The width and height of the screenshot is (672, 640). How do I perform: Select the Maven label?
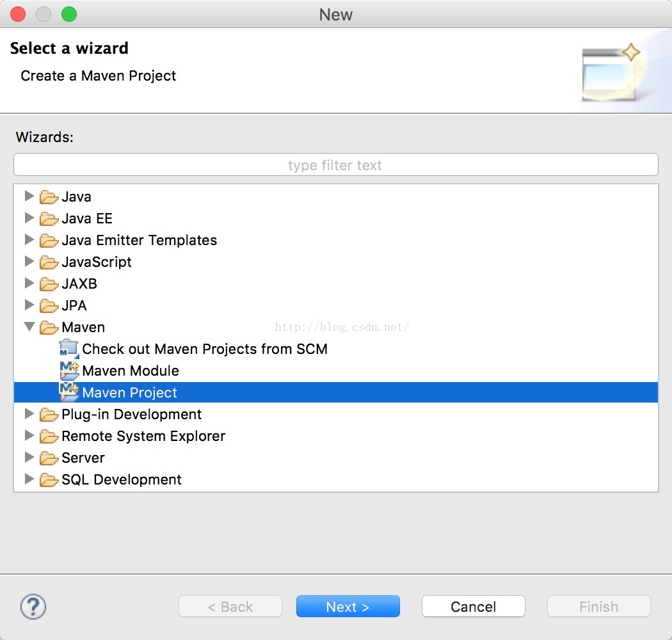[x=83, y=328]
